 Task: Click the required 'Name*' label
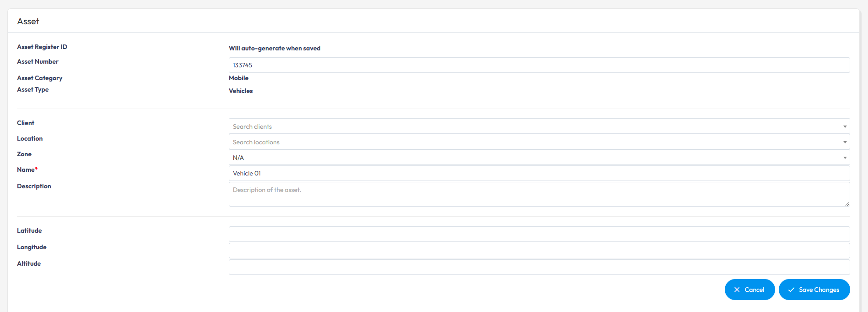pyautogui.click(x=27, y=170)
